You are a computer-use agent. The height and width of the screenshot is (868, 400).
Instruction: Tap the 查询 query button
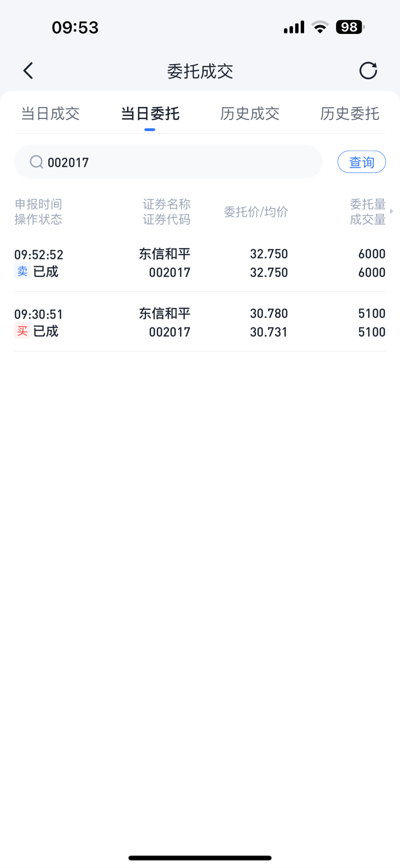coord(361,162)
